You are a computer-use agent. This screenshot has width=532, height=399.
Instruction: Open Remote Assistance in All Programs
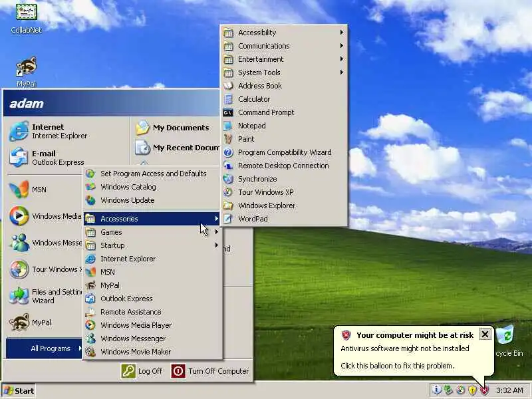point(152,312)
